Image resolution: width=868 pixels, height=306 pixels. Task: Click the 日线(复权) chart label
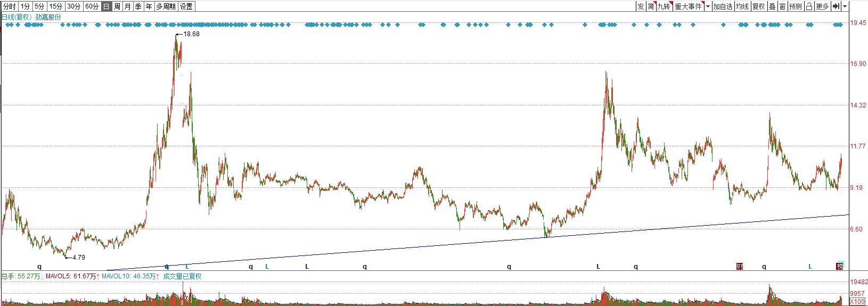tap(17, 17)
